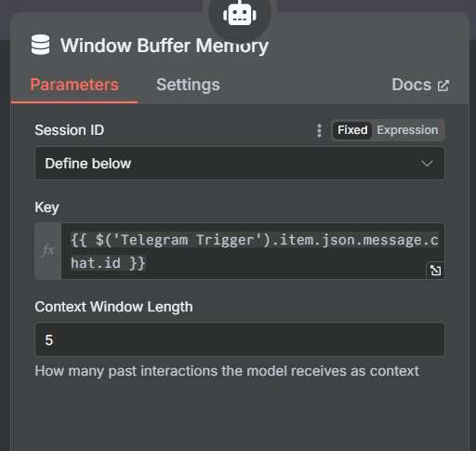The height and width of the screenshot is (451, 476).
Task: Click the past interactions hint text
Action: point(227,371)
